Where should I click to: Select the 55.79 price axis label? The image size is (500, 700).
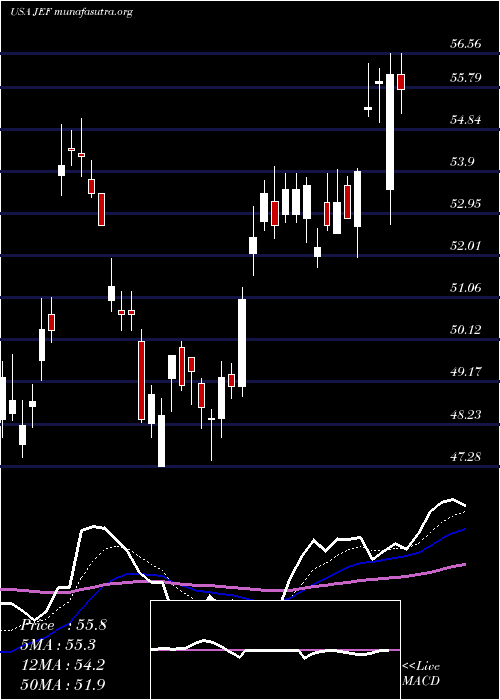click(465, 78)
